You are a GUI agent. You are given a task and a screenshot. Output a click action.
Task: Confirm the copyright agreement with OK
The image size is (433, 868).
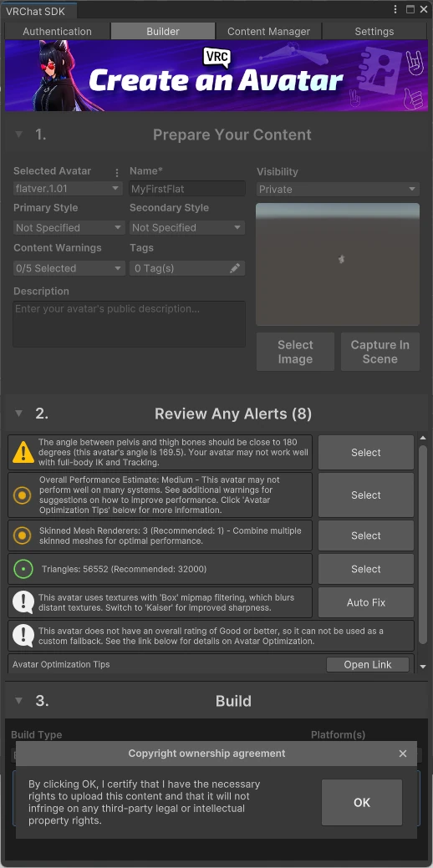coord(362,802)
